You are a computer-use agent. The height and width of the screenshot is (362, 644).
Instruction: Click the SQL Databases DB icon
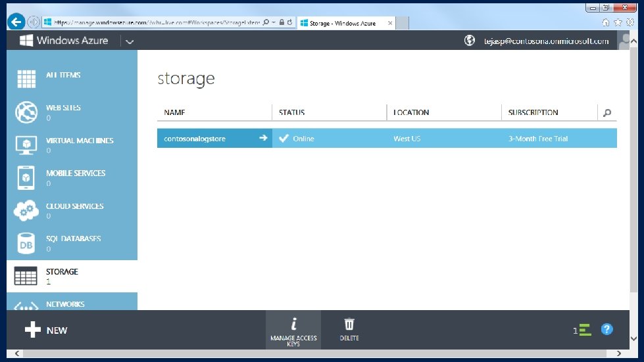click(x=26, y=243)
